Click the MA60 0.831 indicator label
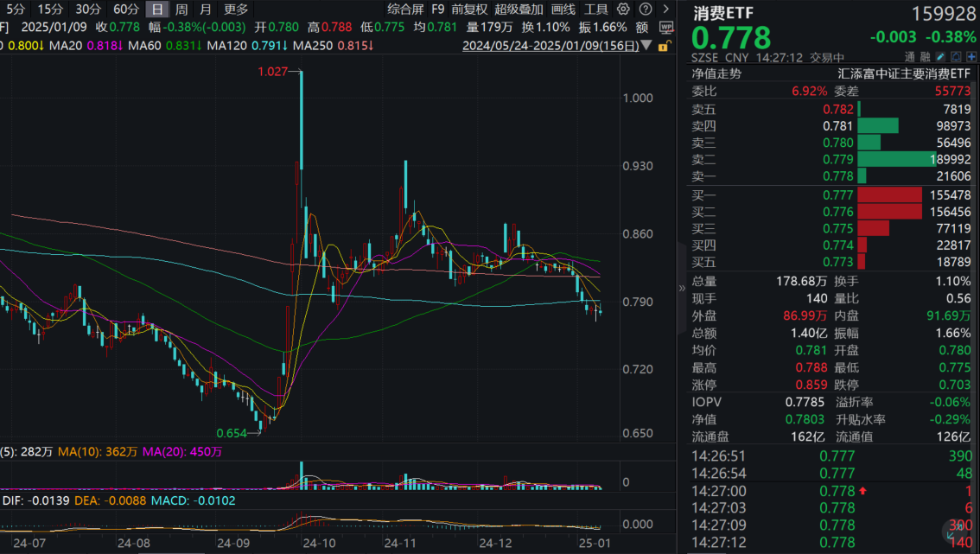Viewport: 980px width, 554px height. (x=164, y=46)
